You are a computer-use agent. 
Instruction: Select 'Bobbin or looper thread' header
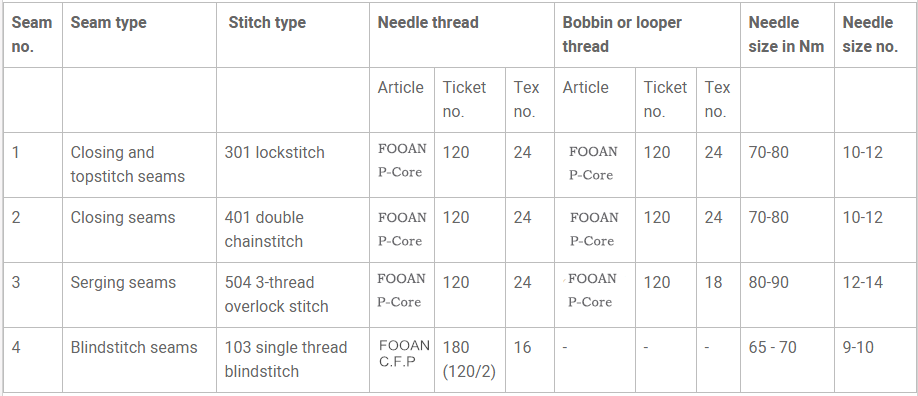648,35
